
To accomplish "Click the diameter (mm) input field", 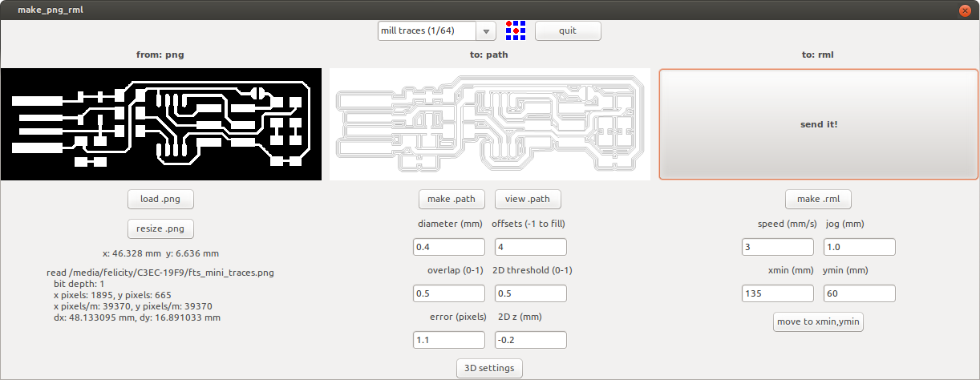I will pyautogui.click(x=449, y=247).
